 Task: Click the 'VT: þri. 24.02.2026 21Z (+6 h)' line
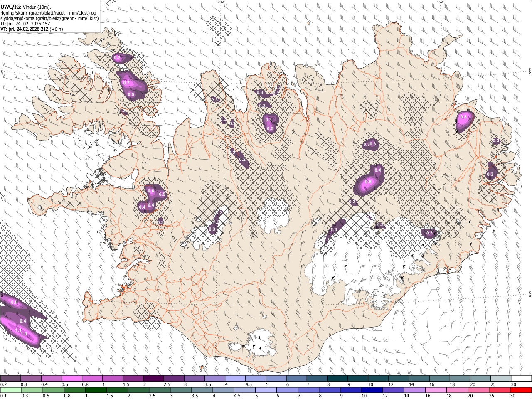click(x=32, y=29)
